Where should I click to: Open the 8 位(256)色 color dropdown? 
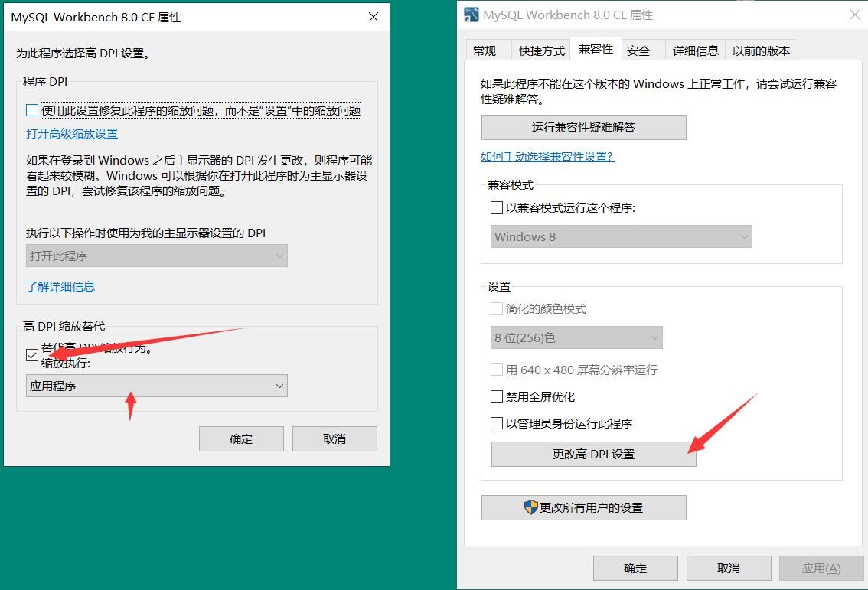(576, 337)
